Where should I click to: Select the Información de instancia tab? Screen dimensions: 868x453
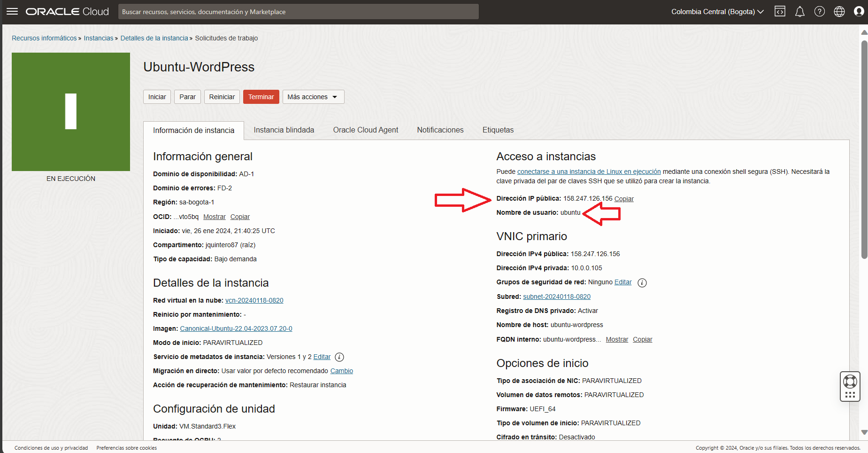(193, 130)
